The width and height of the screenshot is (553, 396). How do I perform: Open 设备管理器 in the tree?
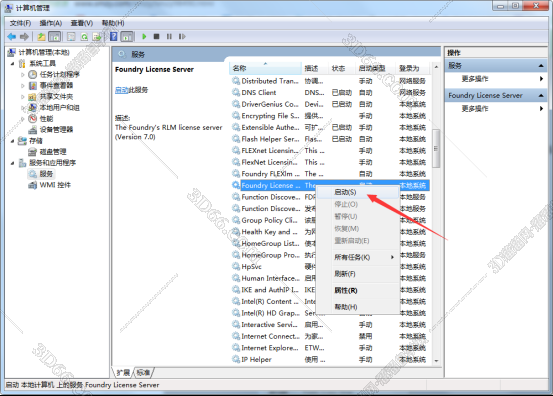point(56,129)
